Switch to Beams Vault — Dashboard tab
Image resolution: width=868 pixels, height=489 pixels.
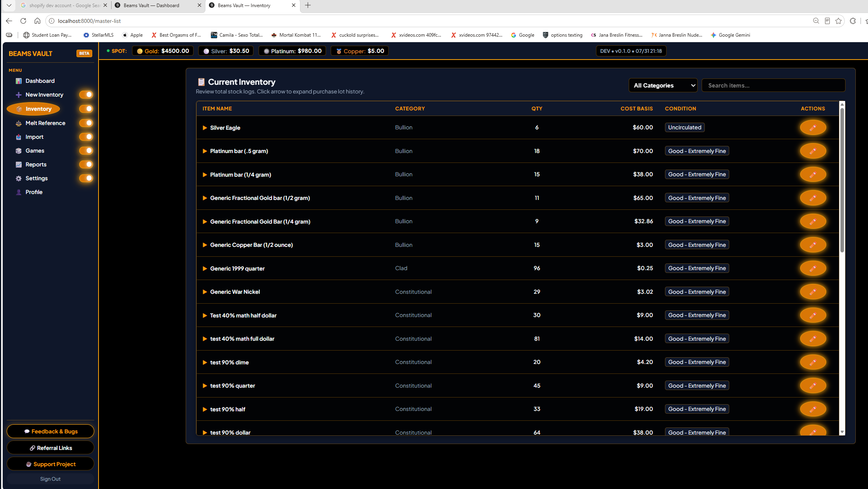[x=158, y=5]
